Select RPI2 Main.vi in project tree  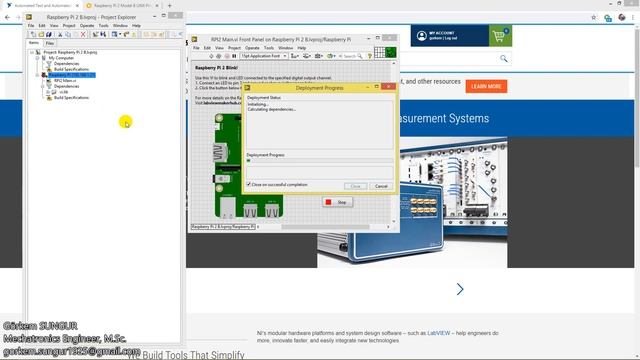click(65, 81)
